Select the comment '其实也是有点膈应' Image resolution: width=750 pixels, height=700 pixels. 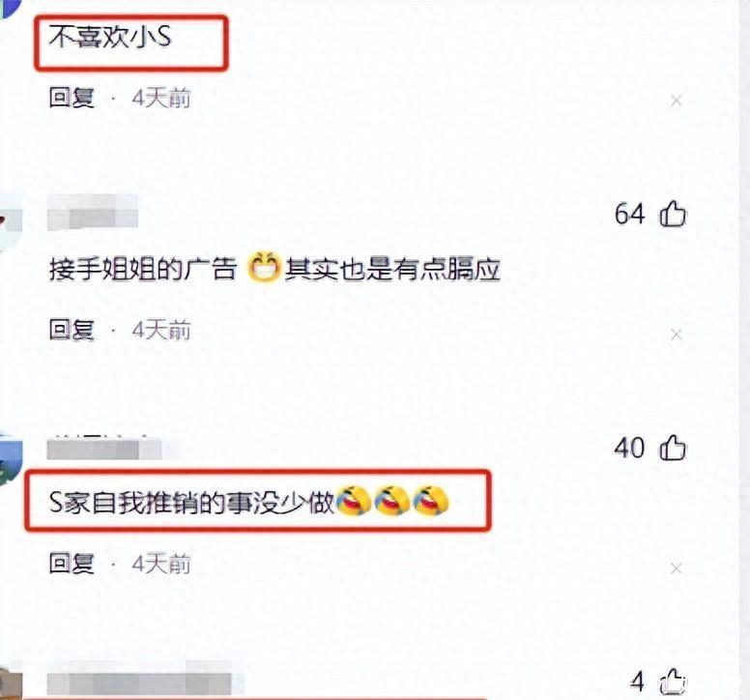coord(392,269)
